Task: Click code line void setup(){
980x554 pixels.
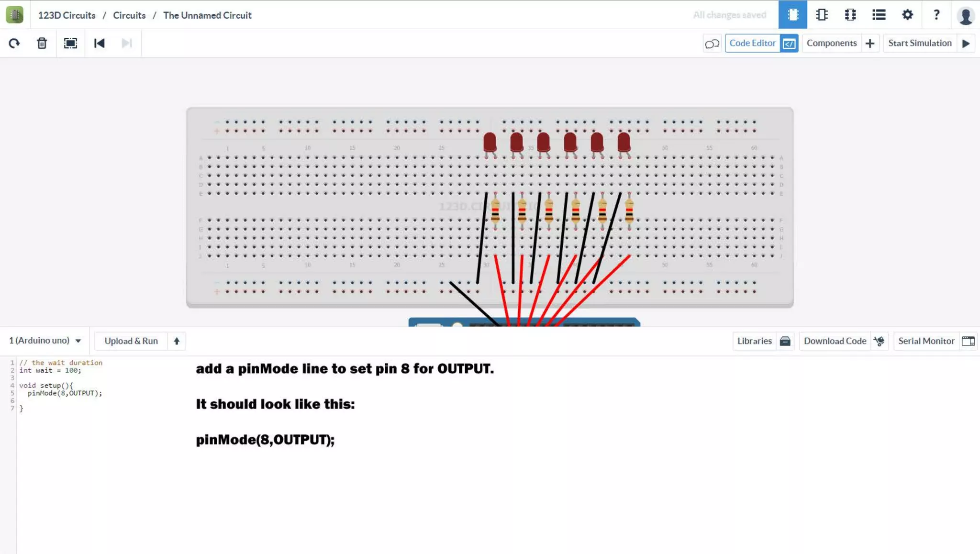Action: coord(46,386)
